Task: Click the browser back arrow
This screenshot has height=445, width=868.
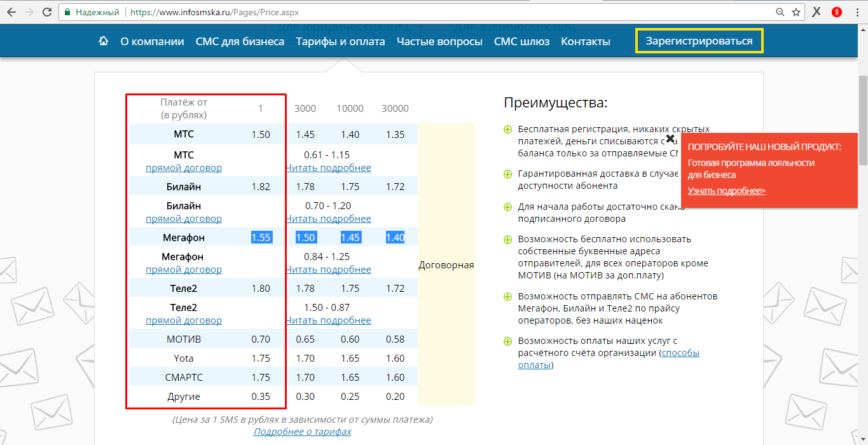Action: point(11,12)
